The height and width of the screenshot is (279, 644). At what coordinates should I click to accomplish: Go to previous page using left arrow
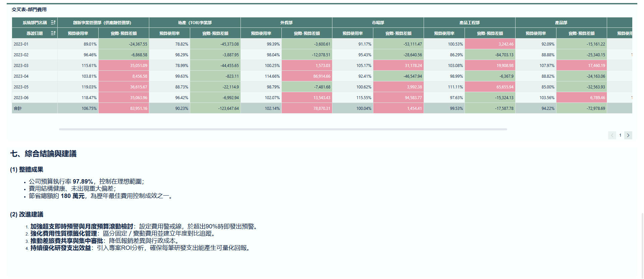612,135
